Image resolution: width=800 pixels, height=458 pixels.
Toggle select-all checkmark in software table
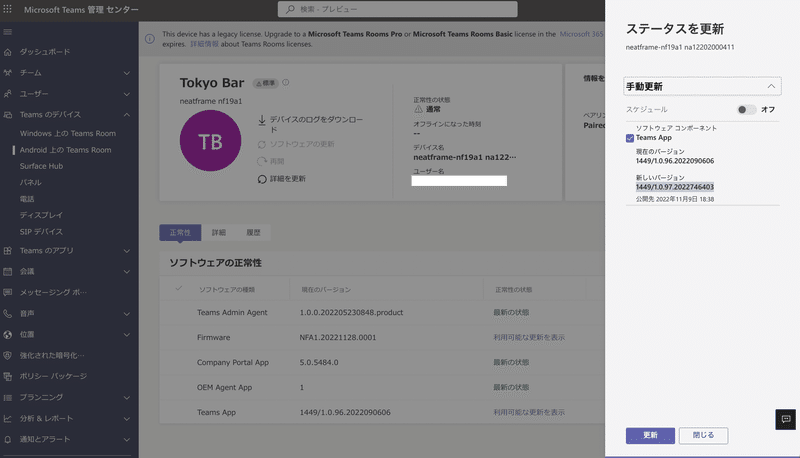click(x=179, y=289)
